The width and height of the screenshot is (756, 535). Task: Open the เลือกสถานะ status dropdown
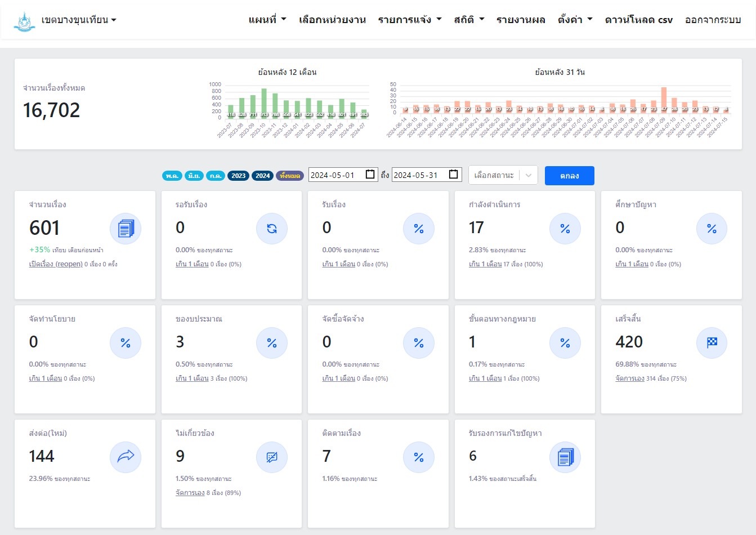tap(503, 175)
